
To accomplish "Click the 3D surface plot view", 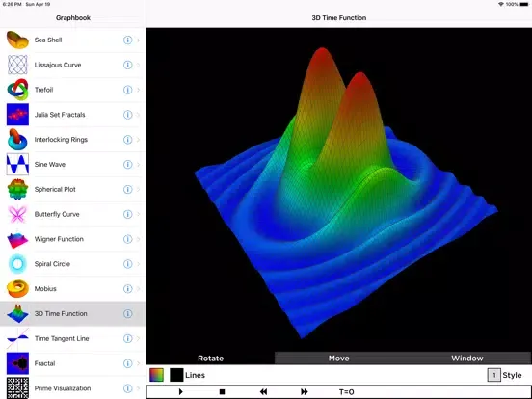I will point(339,190).
